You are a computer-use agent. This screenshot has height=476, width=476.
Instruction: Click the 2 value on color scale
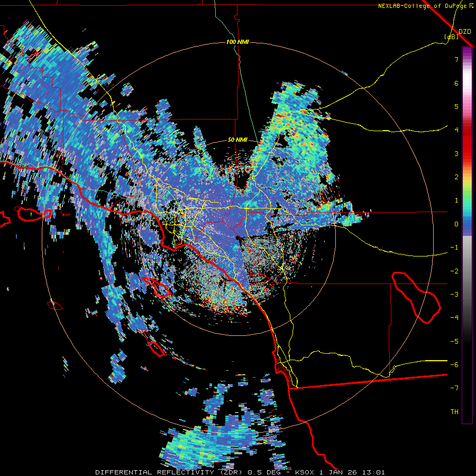click(x=456, y=177)
